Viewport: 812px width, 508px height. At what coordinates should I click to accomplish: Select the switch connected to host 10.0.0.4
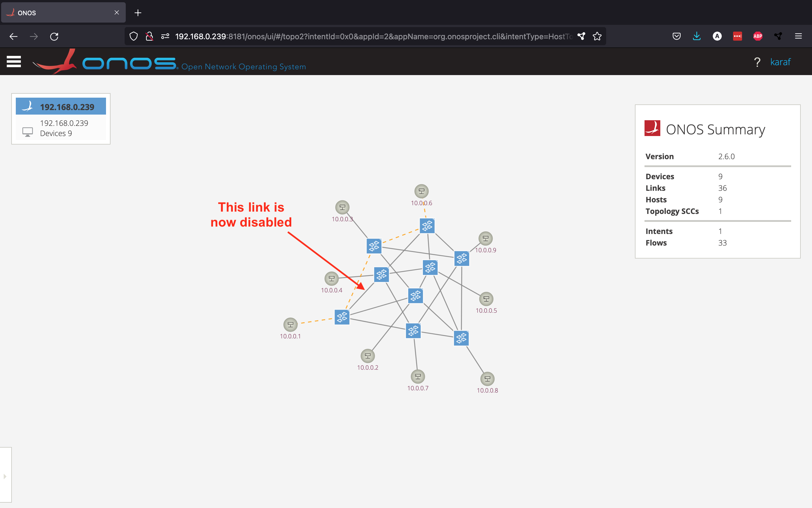pos(381,275)
